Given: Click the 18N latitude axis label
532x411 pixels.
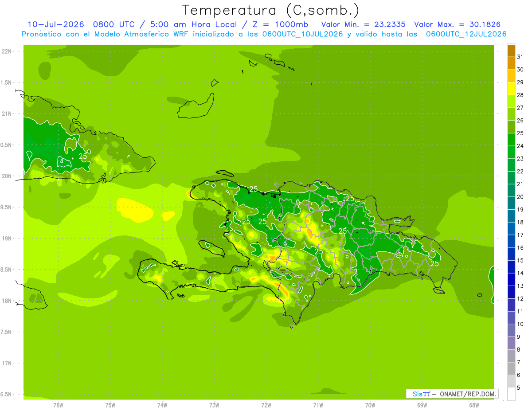Looking at the screenshot, I should [x=7, y=301].
